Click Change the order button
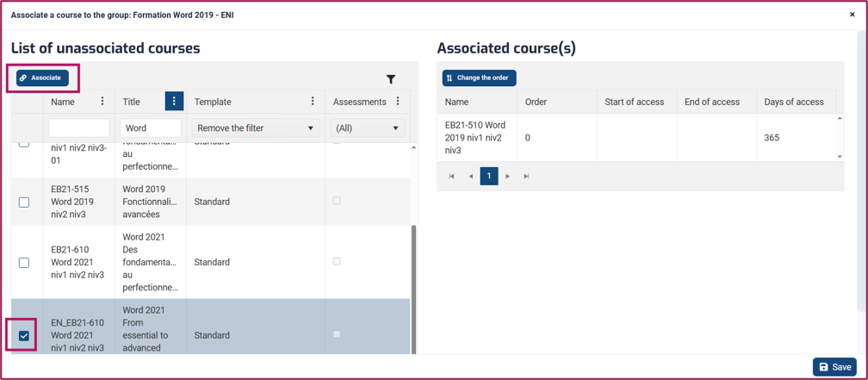Viewport: 868px width, 380px height. pos(479,78)
